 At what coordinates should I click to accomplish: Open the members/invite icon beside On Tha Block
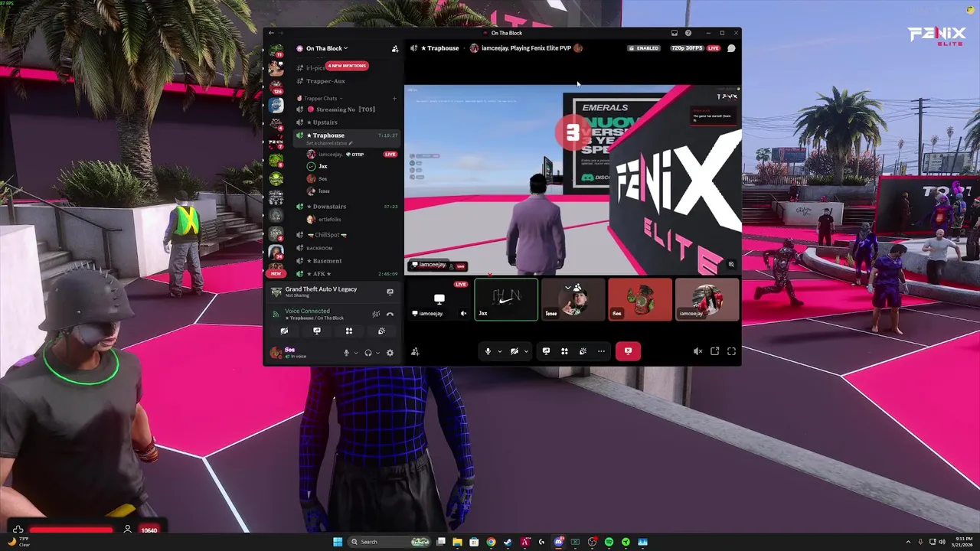point(395,48)
